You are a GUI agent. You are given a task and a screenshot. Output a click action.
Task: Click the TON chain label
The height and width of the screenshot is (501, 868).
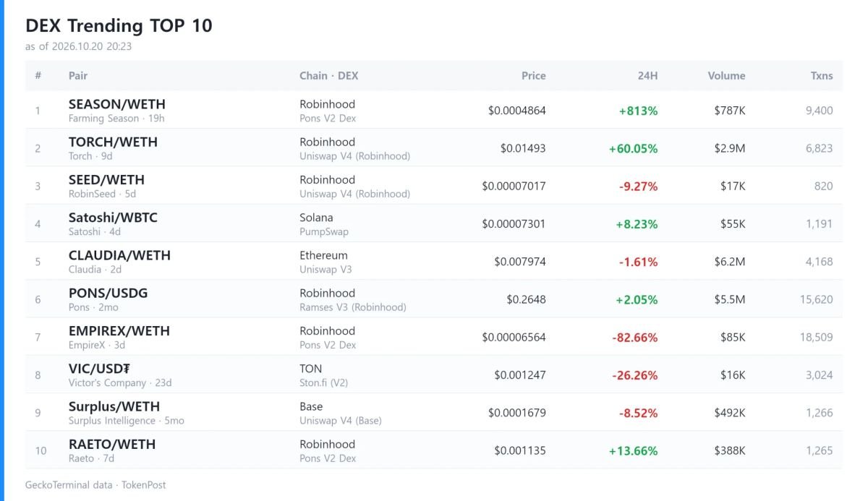tap(311, 369)
